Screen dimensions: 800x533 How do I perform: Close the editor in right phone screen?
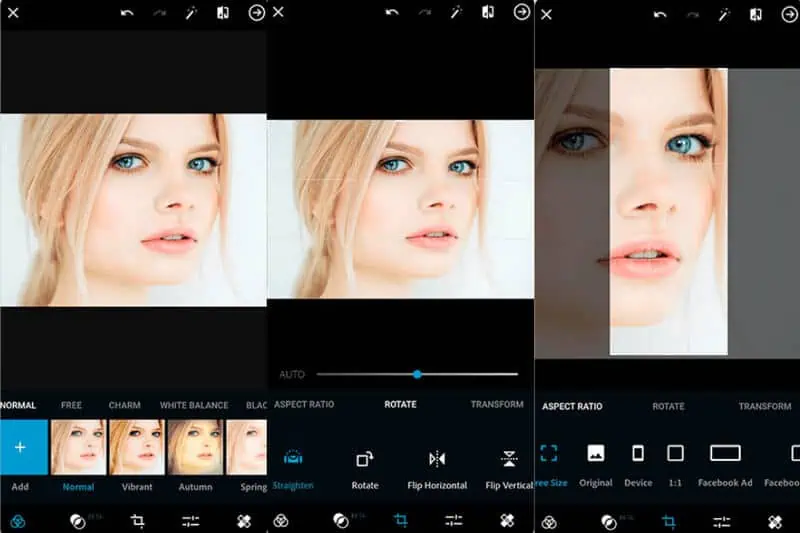(546, 14)
